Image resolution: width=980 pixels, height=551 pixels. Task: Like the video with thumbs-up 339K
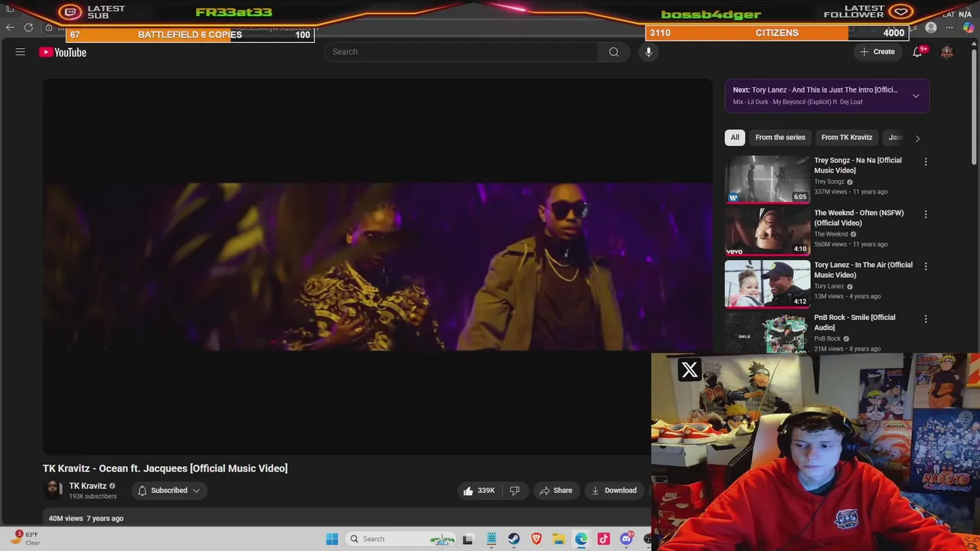(x=479, y=491)
